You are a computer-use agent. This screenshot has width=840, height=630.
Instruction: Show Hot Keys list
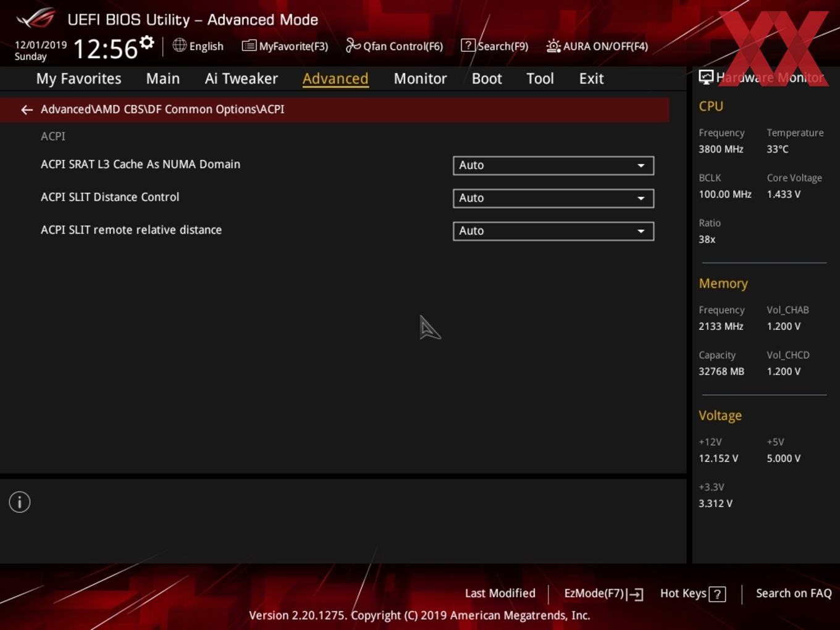point(683,594)
